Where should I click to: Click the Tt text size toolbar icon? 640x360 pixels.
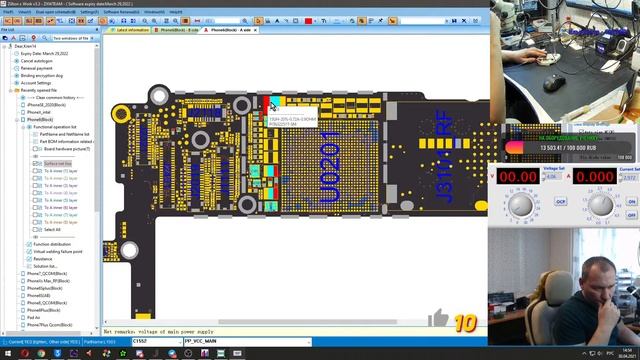pyautogui.click(x=324, y=21)
